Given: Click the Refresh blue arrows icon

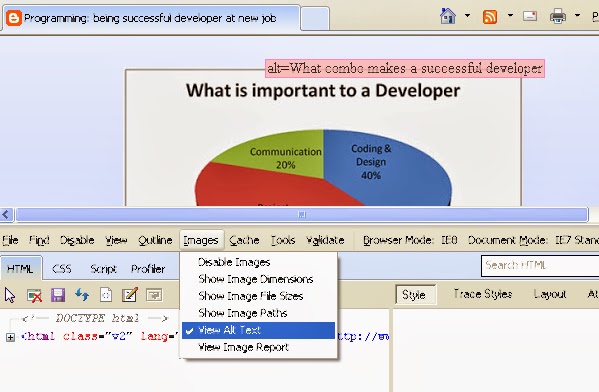Looking at the screenshot, I should tap(82, 295).
